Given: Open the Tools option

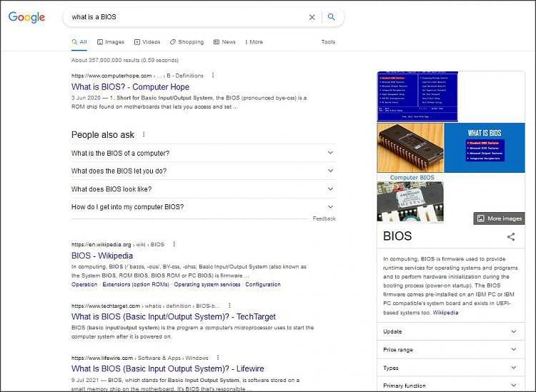Looking at the screenshot, I should (x=328, y=42).
